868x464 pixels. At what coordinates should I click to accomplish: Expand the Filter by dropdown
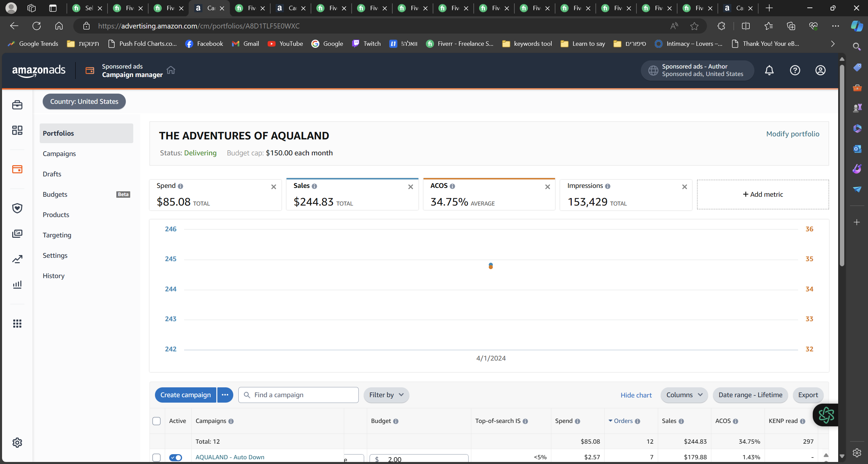[386, 395]
